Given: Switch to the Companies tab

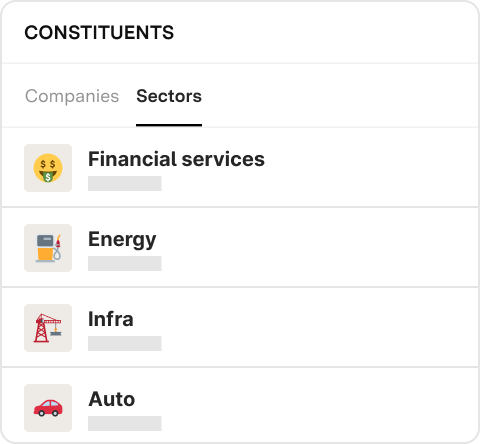Looking at the screenshot, I should [x=72, y=96].
